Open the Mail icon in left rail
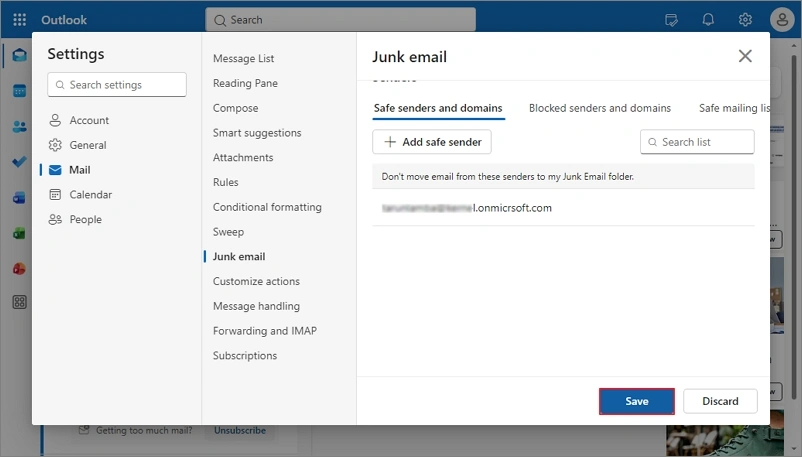802x457 pixels. click(19, 55)
